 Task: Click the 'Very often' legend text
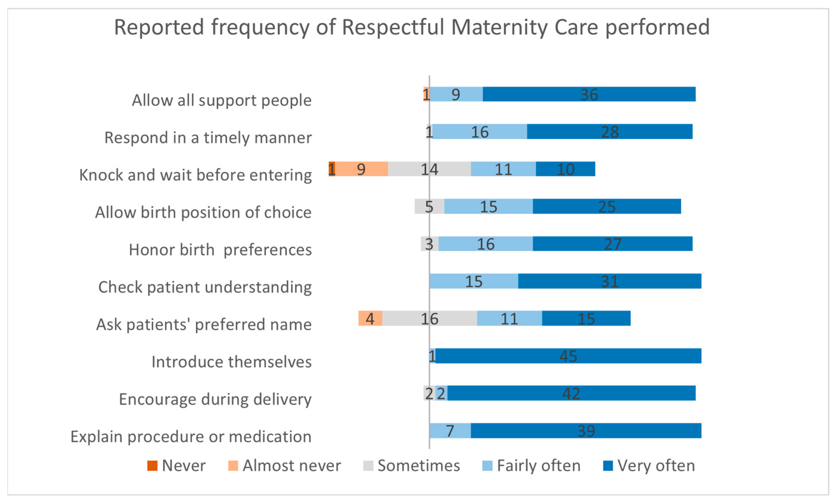coord(656,466)
